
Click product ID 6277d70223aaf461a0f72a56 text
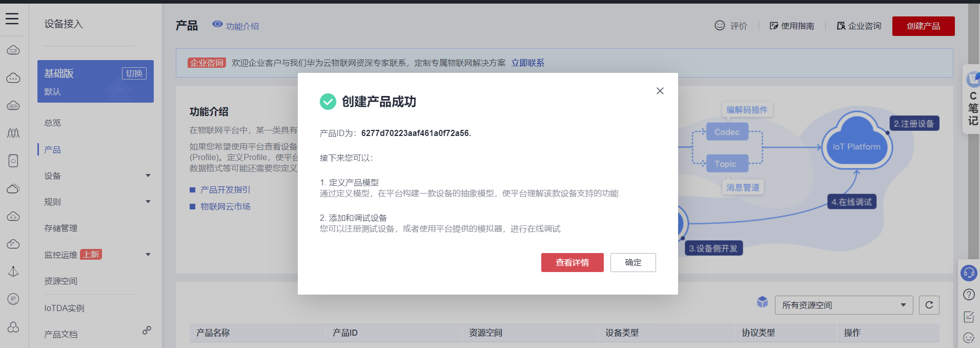(415, 133)
